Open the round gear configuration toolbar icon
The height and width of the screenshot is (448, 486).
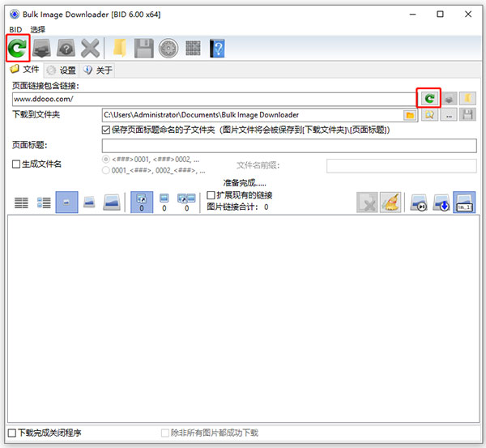pos(168,48)
